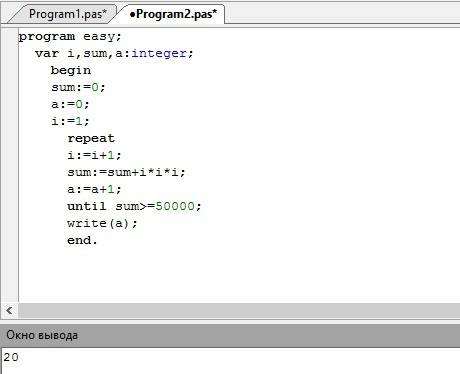Click the a:=a+1 statement
Viewport: 460px width, 374px height.
tap(94, 189)
